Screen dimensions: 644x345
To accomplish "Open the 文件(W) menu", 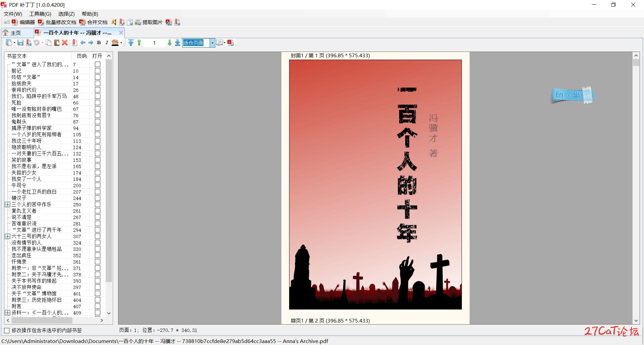I will (x=13, y=14).
